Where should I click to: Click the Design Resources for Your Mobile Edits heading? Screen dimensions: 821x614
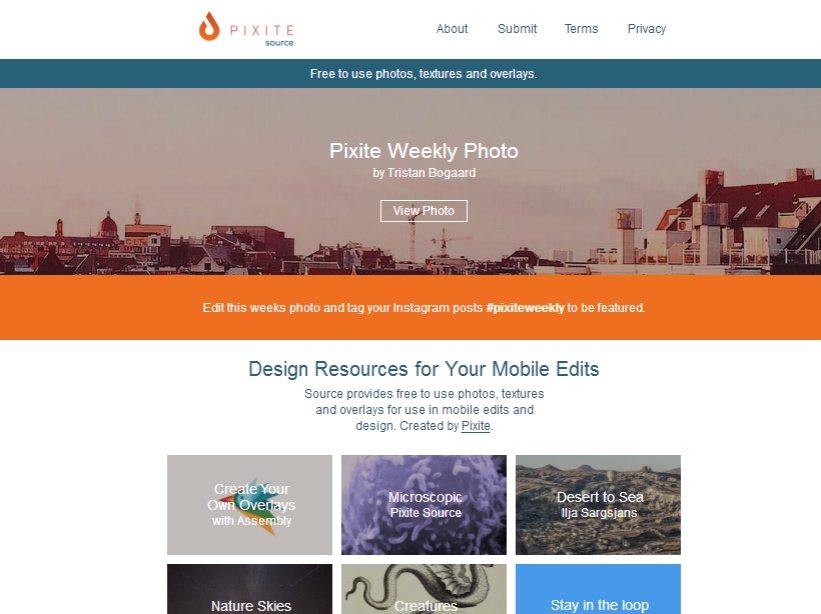(x=424, y=369)
